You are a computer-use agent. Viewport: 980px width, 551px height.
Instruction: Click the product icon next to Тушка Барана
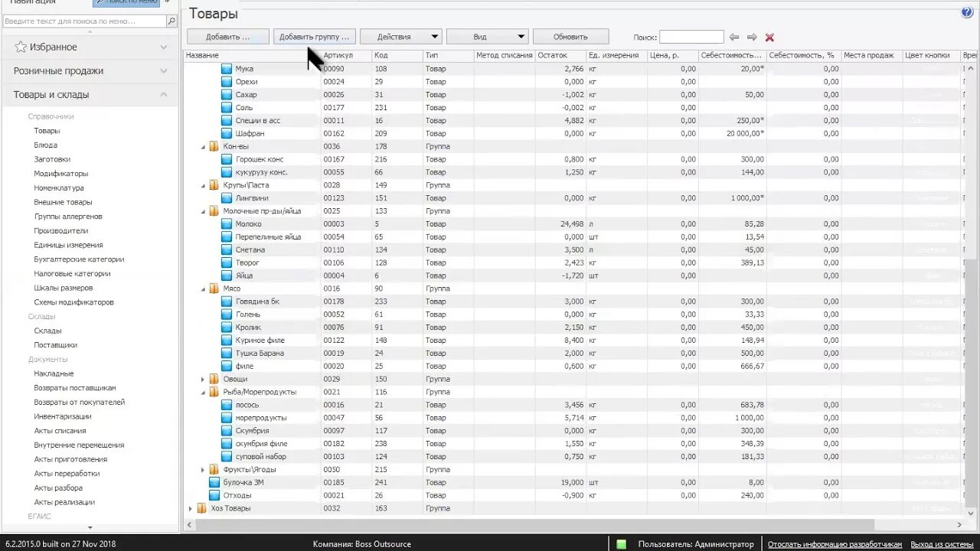pyautogui.click(x=227, y=354)
